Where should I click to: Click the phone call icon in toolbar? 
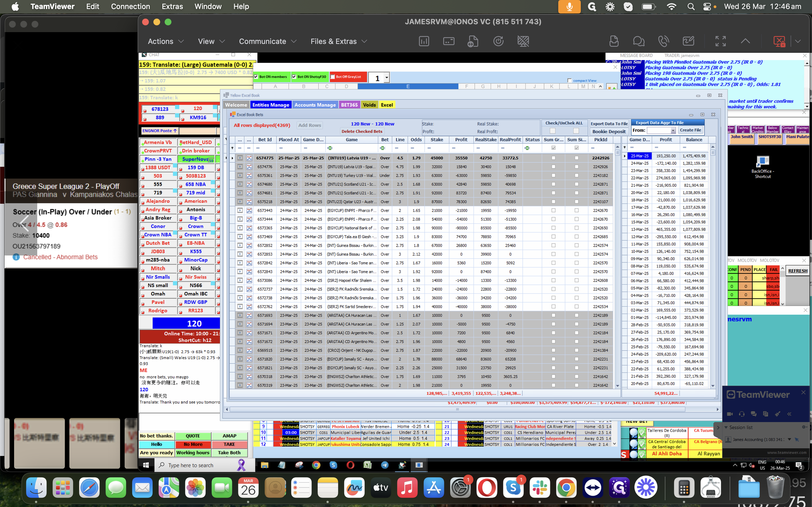tap(663, 41)
